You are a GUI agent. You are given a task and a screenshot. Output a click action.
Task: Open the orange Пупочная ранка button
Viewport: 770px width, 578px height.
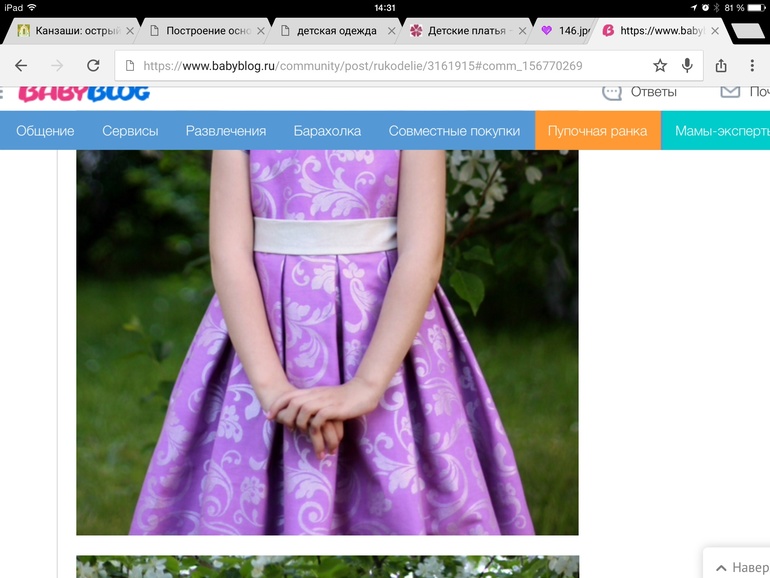click(x=598, y=131)
